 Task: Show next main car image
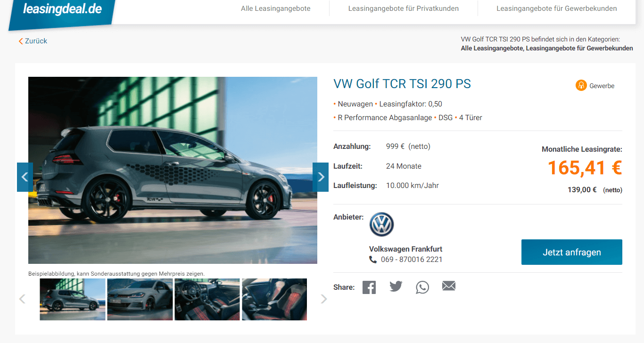(321, 177)
